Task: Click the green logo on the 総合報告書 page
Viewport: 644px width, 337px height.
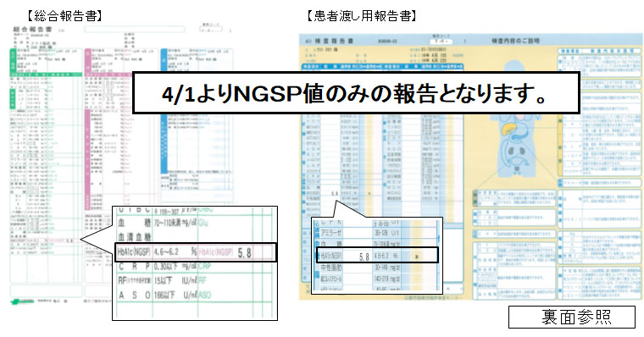Action: (21, 301)
